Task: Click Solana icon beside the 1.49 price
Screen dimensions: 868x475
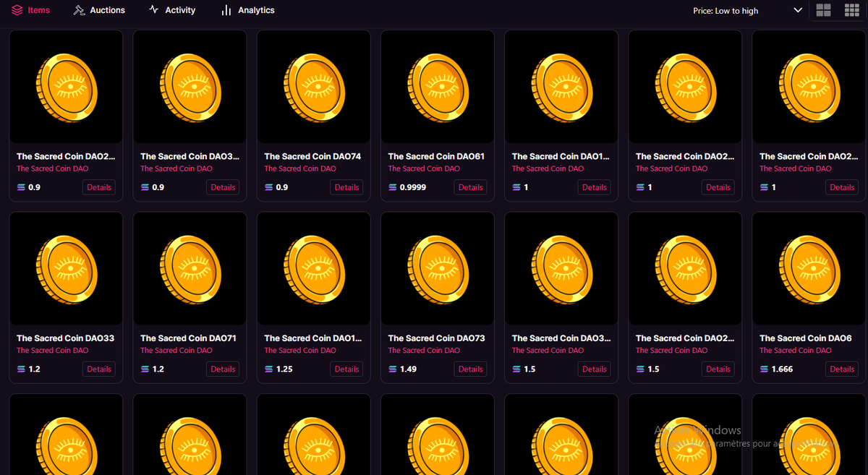Action: tap(393, 369)
